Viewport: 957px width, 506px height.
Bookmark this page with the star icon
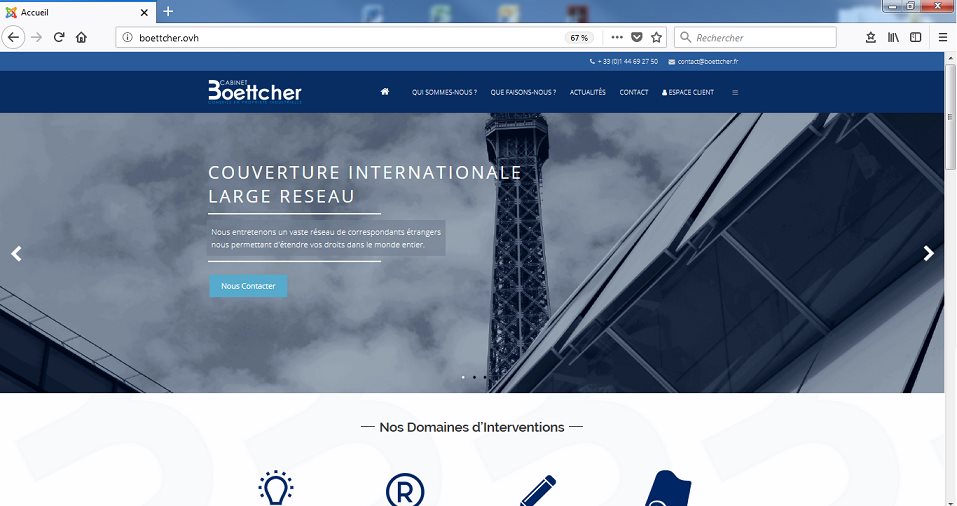[x=656, y=37]
